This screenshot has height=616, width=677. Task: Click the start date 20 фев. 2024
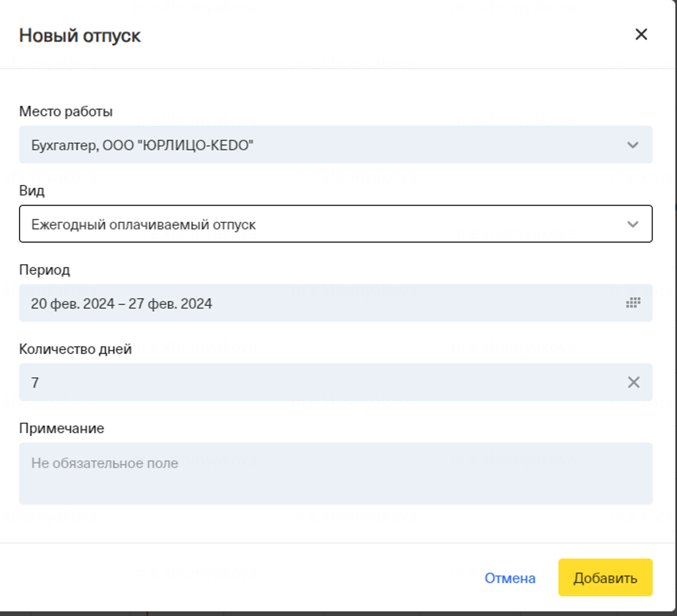[x=72, y=304]
